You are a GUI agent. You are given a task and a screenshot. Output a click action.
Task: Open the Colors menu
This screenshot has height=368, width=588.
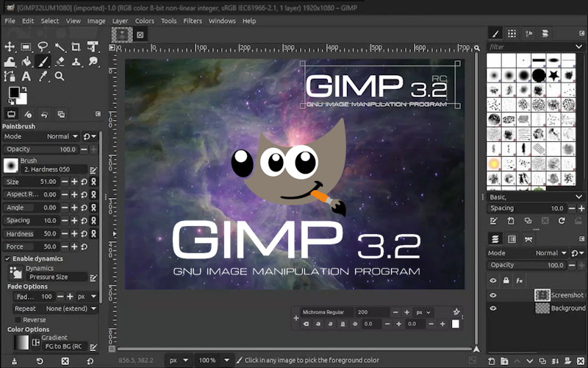click(144, 21)
